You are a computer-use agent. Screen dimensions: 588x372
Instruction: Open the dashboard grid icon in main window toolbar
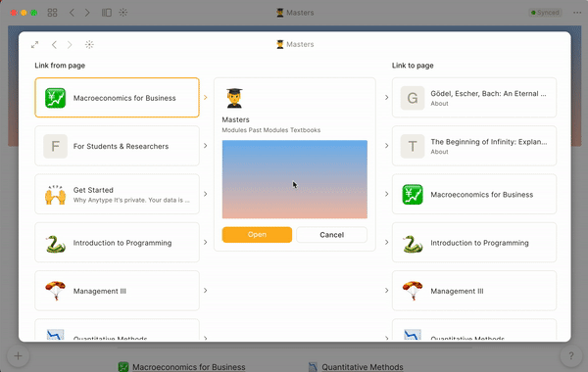(x=53, y=13)
